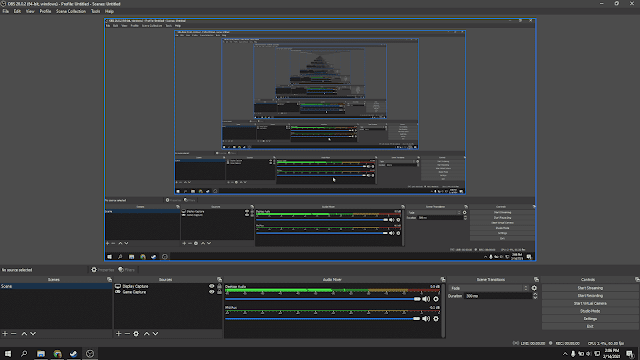Open Scene Transitions properties gear icon
640x360 pixels.
tap(534, 288)
